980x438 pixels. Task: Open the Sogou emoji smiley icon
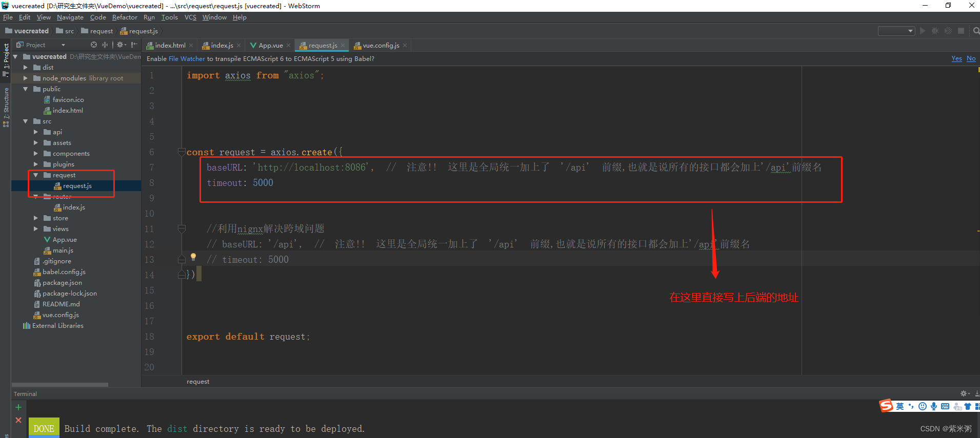[923, 406]
